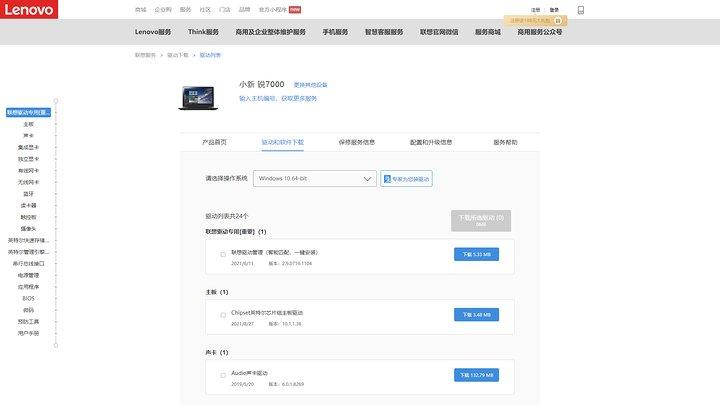The width and height of the screenshot is (720, 405).
Task: Select 声卡 in the sidebar list
Action: (28, 136)
